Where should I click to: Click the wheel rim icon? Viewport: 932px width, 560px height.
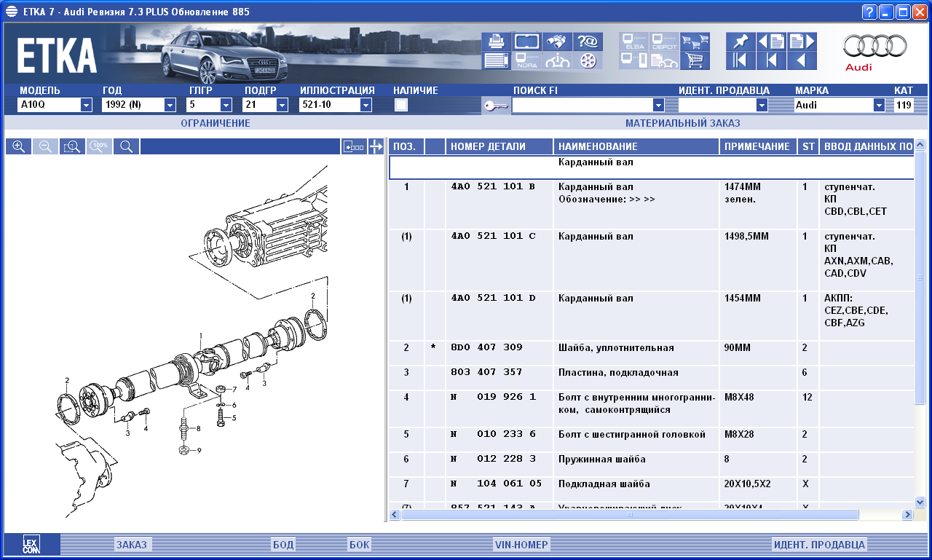pos(588,60)
